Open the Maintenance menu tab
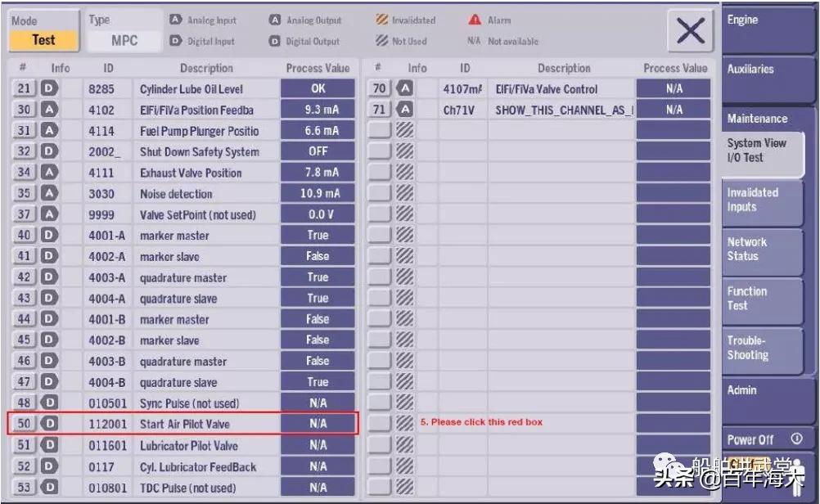The height and width of the screenshot is (504, 820). click(x=767, y=118)
